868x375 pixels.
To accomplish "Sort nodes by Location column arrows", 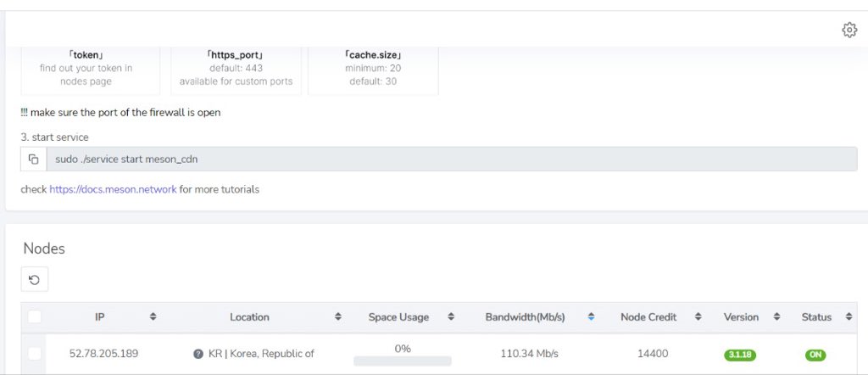I will (x=337, y=316).
